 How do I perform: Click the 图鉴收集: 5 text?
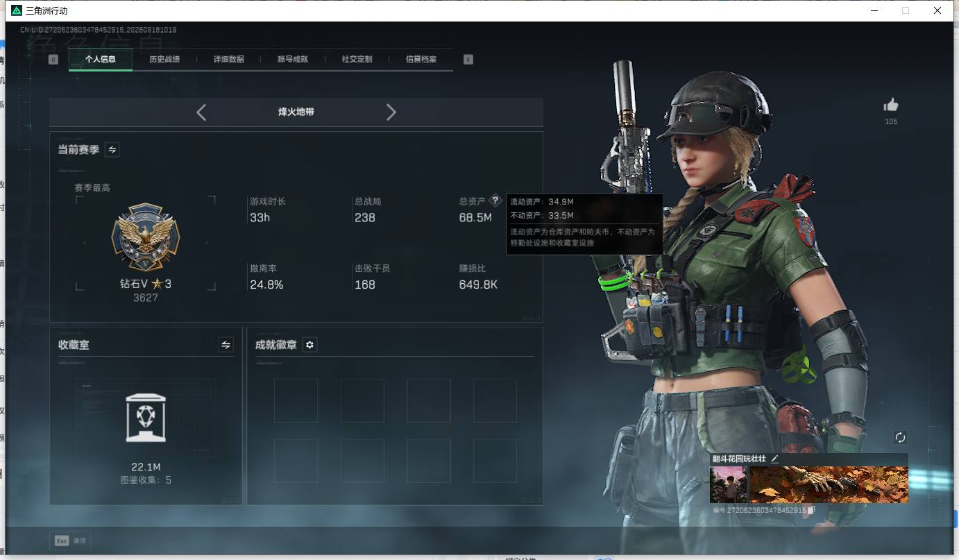coord(146,480)
